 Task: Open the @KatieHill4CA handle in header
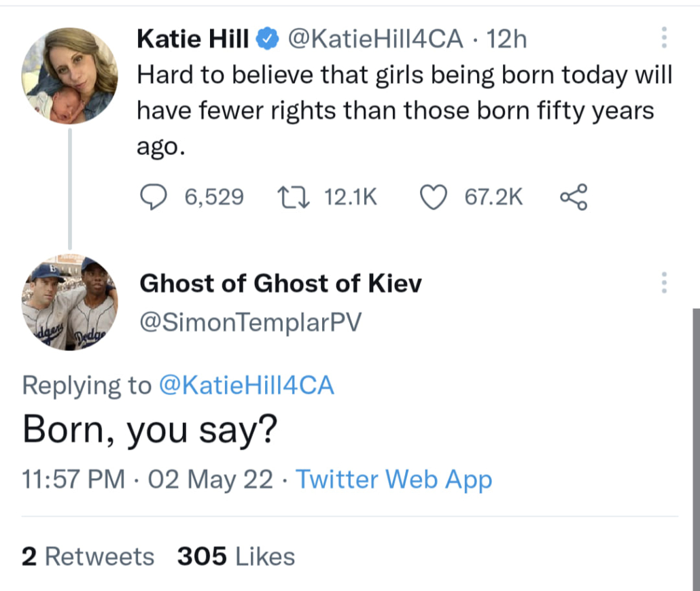tap(376, 40)
